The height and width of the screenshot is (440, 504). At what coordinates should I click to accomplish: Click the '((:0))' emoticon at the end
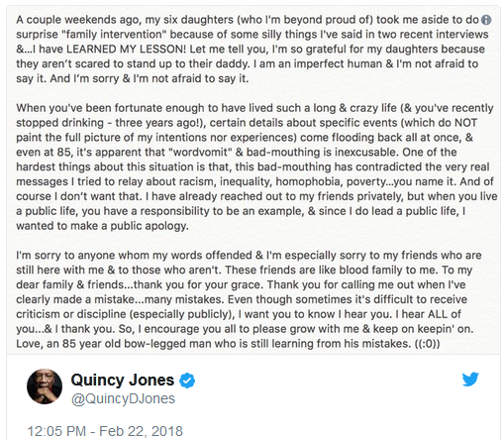427,344
